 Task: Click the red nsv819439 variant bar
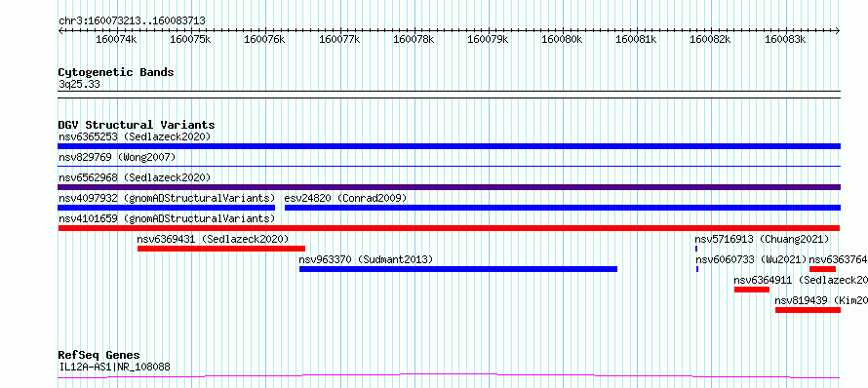(808, 310)
